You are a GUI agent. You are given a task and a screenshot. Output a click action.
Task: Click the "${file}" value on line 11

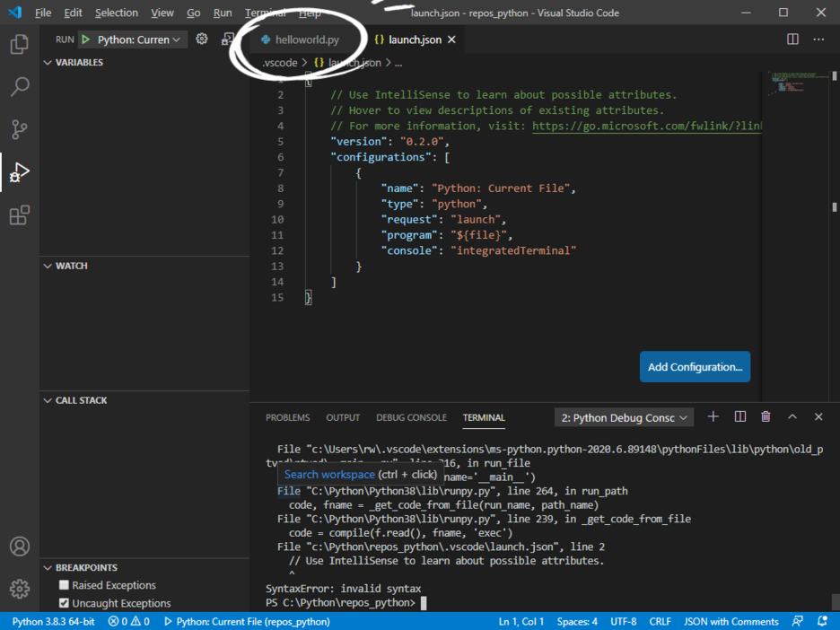point(478,235)
